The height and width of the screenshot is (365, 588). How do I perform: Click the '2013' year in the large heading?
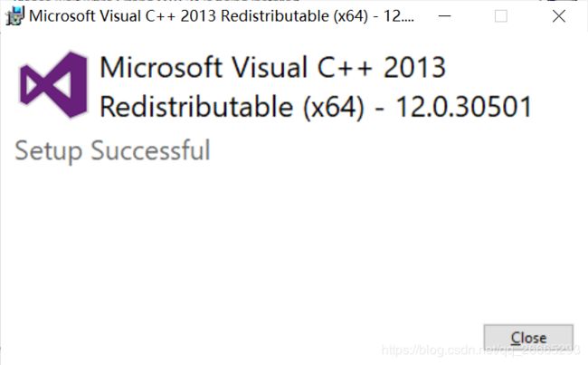point(414,68)
